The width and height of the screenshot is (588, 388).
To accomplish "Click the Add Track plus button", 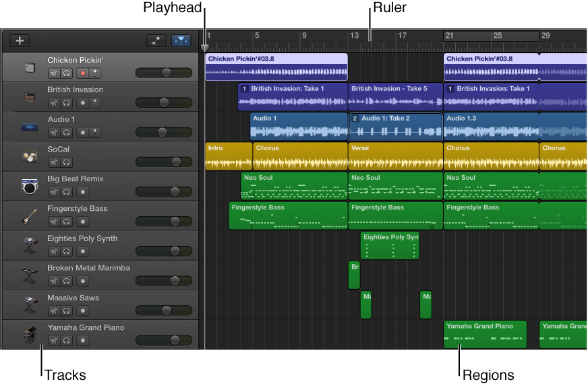I will point(19,40).
